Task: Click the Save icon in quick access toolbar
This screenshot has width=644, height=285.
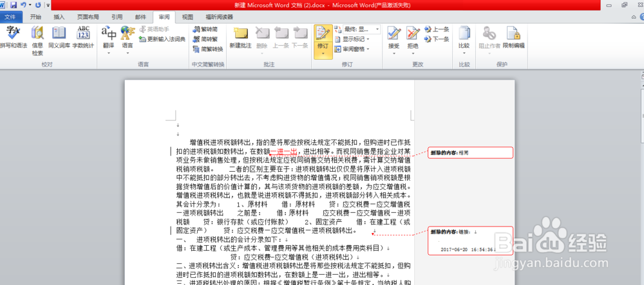Action: pos(14,5)
